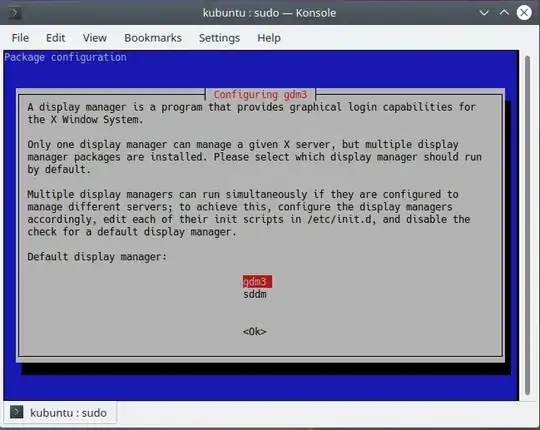
Task: Click the Default display manager label
Action: coord(97,257)
